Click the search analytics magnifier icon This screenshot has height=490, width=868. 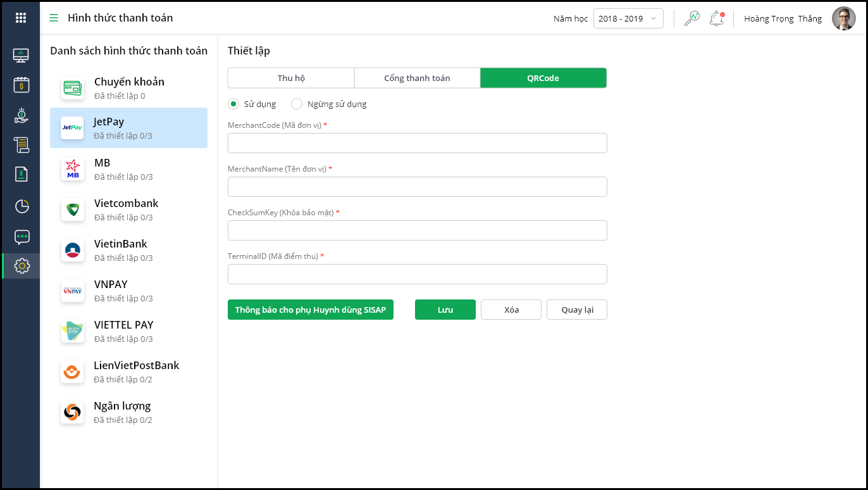(691, 18)
